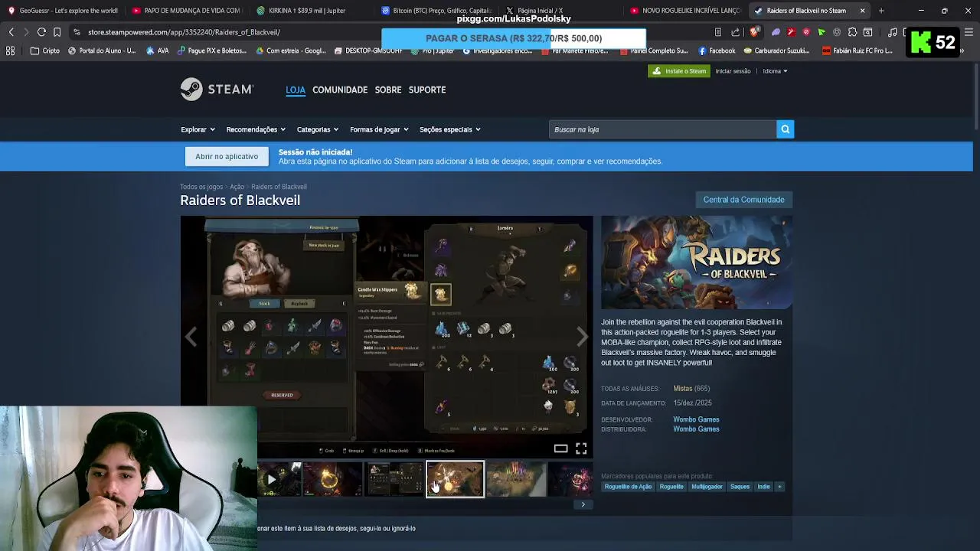This screenshot has height=551, width=980.
Task: Open the Facebook bookmark
Action: tap(716, 51)
